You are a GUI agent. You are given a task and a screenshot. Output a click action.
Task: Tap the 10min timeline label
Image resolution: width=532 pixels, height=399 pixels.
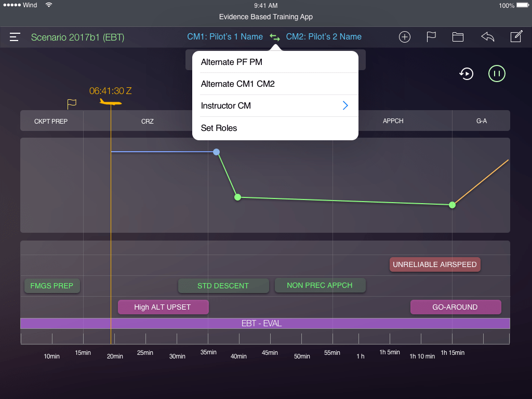(x=51, y=356)
